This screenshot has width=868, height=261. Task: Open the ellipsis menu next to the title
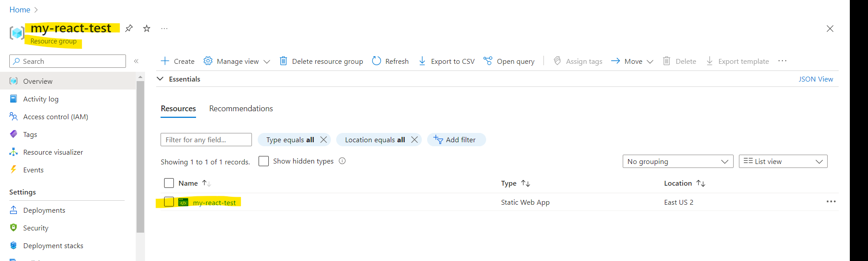[x=164, y=28]
